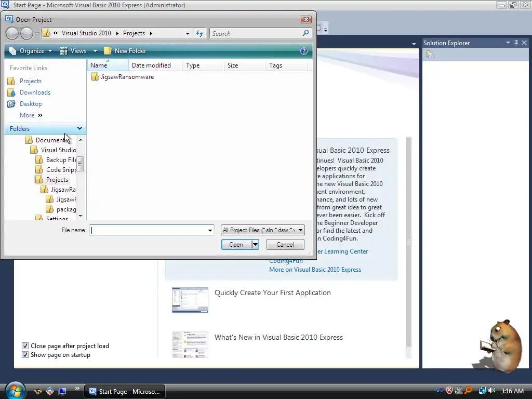Click the magnifier icon in the Search box
Image resolution: width=532 pixels, height=399 pixels.
(x=305, y=33)
